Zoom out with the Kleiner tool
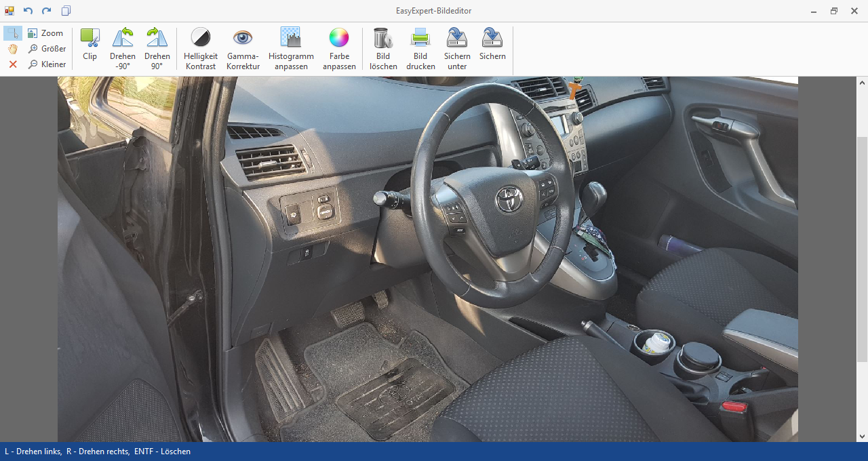The width and height of the screenshot is (868, 461). [47, 64]
